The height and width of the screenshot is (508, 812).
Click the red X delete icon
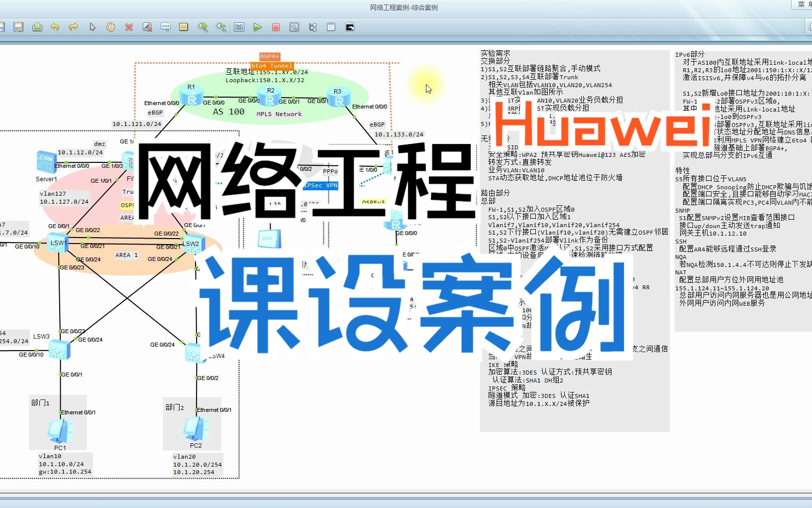point(129,27)
